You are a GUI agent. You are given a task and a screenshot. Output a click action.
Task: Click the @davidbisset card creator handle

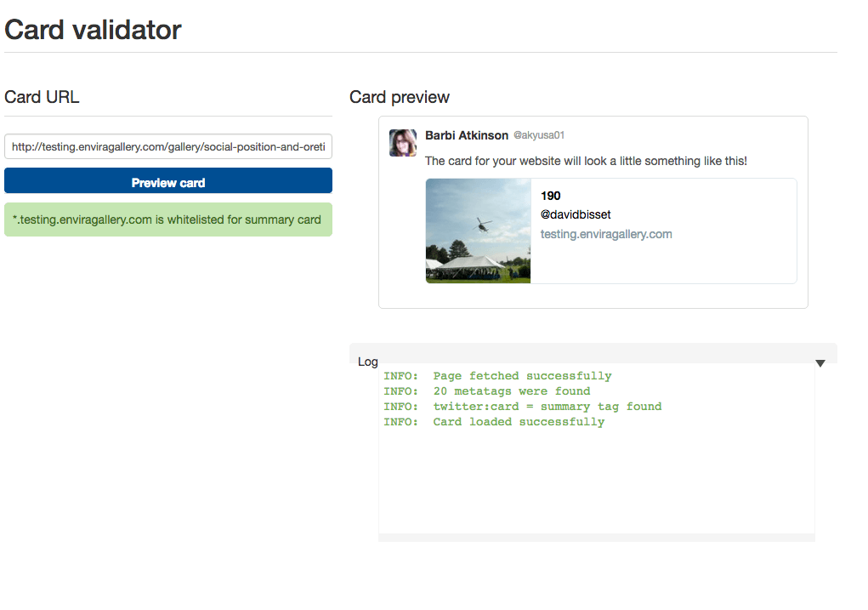pyautogui.click(x=576, y=214)
